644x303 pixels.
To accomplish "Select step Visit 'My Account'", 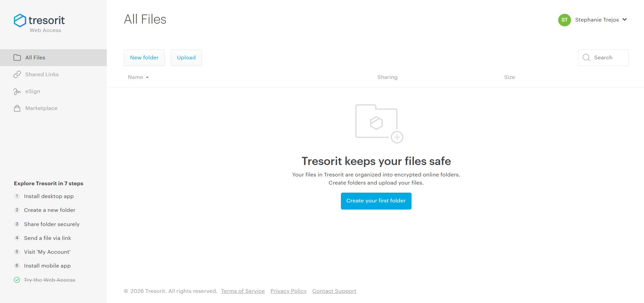I will pos(47,252).
